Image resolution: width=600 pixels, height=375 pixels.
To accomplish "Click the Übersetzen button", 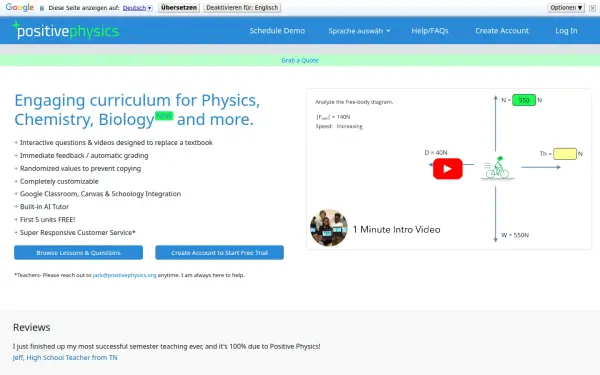I will click(x=179, y=8).
